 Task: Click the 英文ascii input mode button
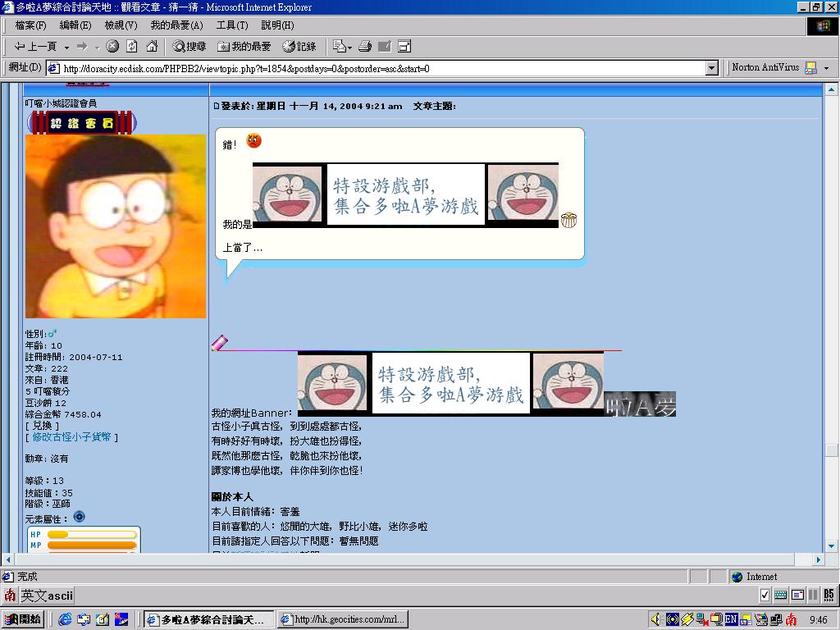pos(47,596)
